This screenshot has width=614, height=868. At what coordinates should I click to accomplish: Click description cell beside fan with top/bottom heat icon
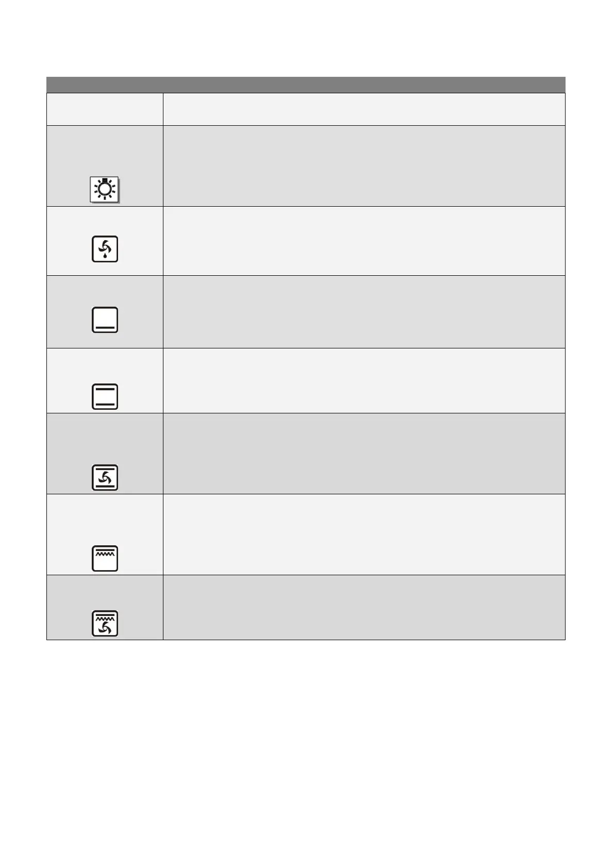click(364, 454)
